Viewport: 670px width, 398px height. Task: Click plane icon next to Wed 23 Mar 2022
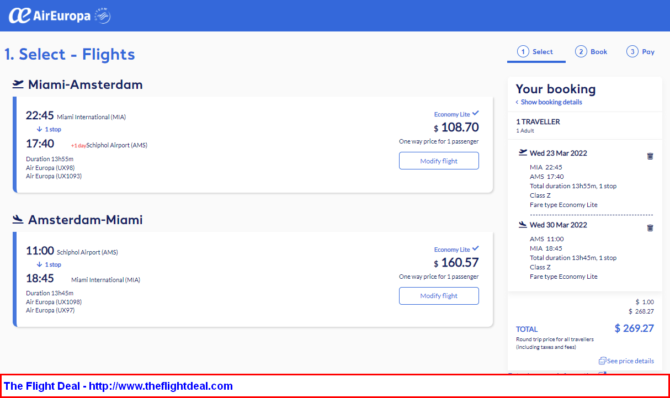point(523,153)
